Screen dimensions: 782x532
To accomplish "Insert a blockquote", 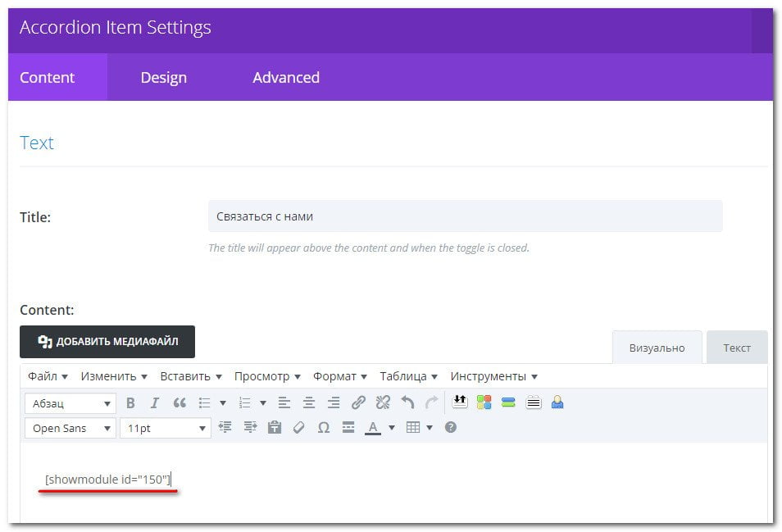I will [x=180, y=403].
